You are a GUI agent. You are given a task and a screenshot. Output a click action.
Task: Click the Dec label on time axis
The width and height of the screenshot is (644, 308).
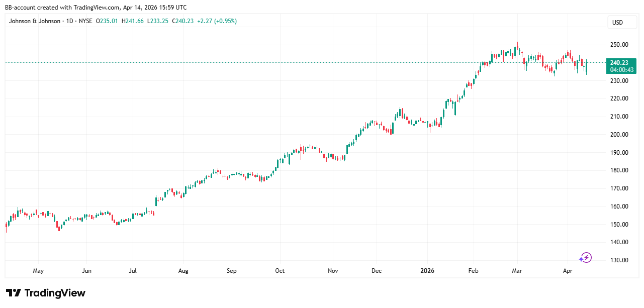click(377, 271)
